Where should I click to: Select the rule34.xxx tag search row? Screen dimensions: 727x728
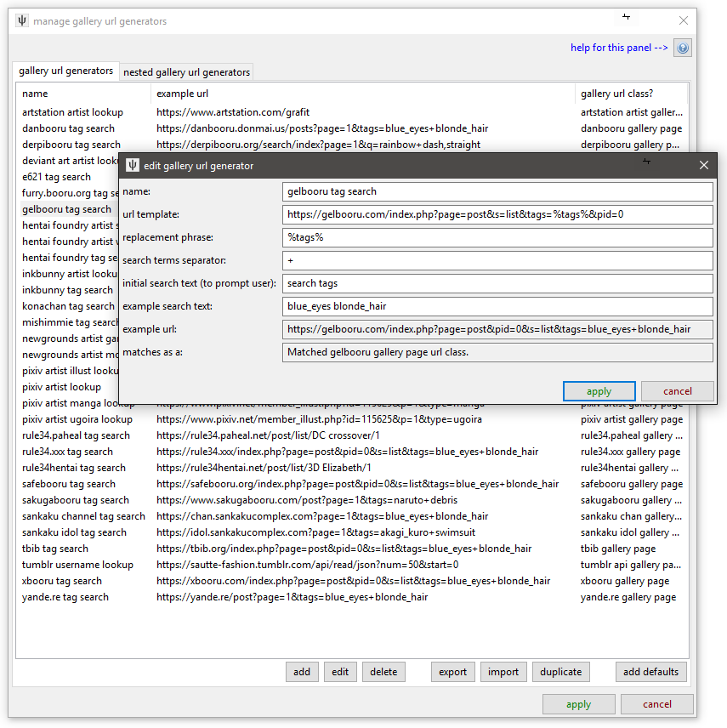pos(352,452)
